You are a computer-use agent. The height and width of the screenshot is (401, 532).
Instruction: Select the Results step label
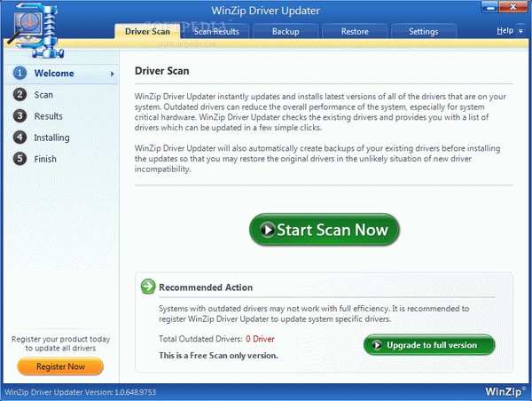coord(48,116)
